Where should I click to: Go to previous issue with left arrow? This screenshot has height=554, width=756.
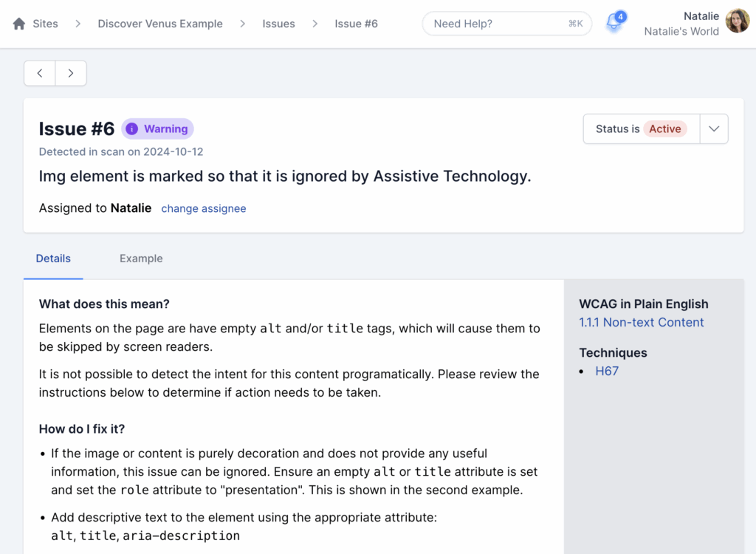point(40,73)
